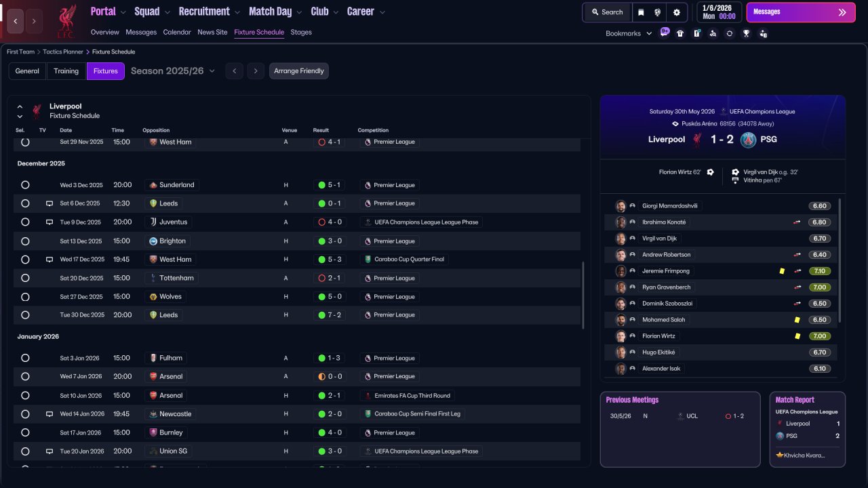The height and width of the screenshot is (488, 868).
Task: Click TV icon on Wed 14 Jan Newcastle fixture
Action: 50,414
